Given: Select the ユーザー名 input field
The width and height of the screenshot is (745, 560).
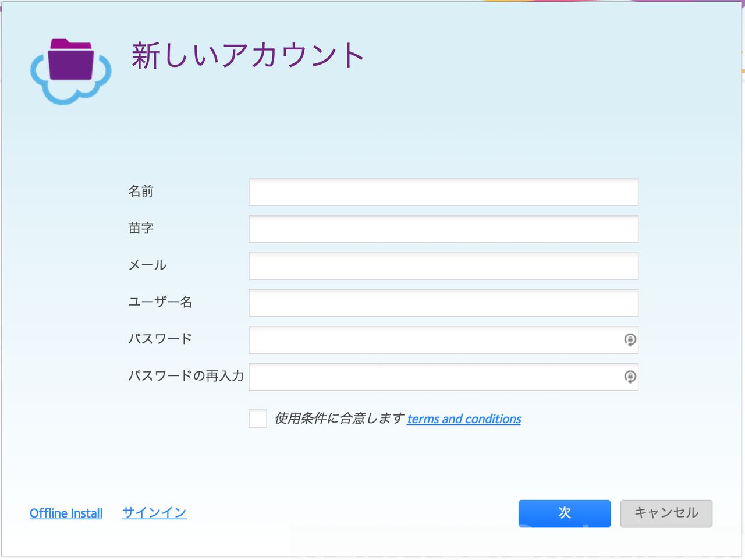Looking at the screenshot, I should pyautogui.click(x=444, y=303).
